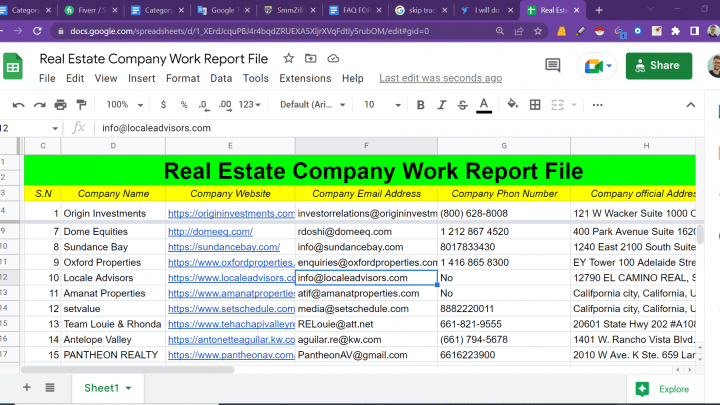The image size is (720, 405).
Task: Open the Format menu
Action: pos(183,78)
